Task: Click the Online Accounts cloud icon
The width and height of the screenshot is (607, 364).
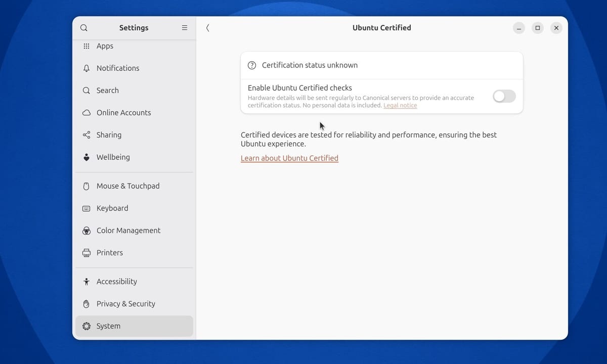Action: (x=86, y=113)
